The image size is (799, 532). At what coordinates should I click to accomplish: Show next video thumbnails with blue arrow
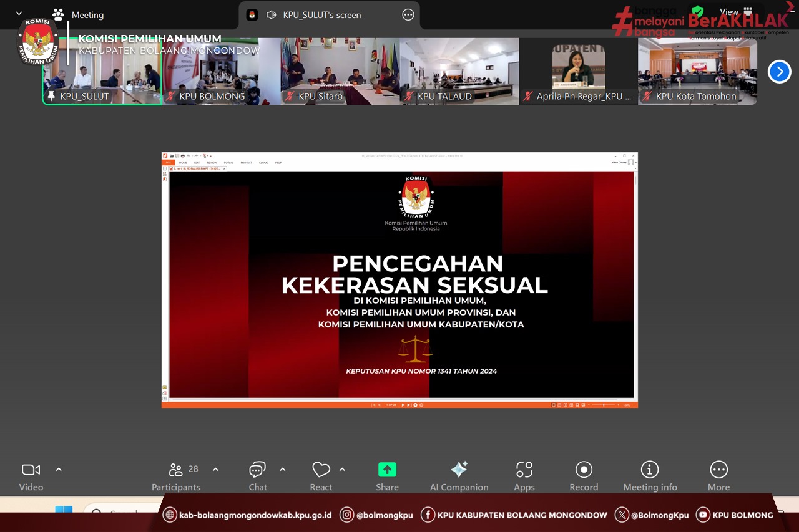[779, 72]
